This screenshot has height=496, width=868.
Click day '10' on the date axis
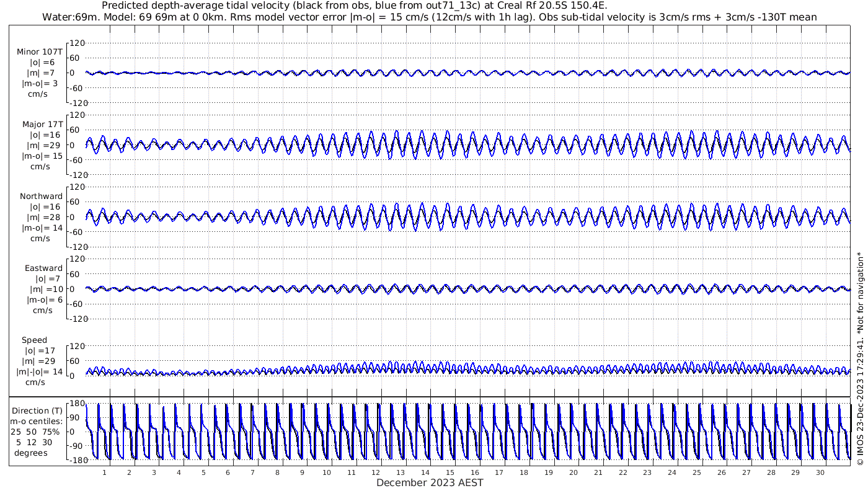pos(326,473)
